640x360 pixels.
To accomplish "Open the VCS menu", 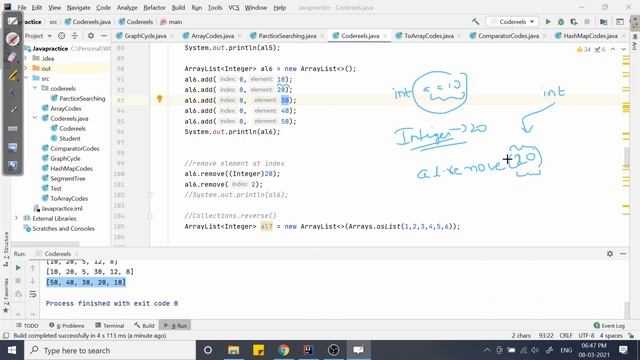I will click(233, 7).
